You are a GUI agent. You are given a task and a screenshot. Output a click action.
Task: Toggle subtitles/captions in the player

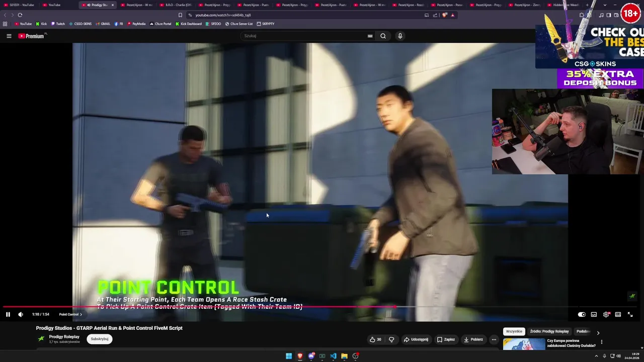coord(594,314)
